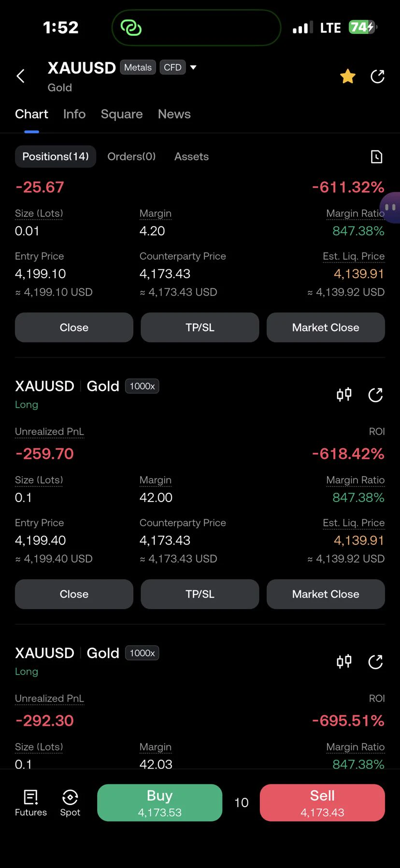
Task: Tap TP/SL on the 0.01-lot position
Action: pyautogui.click(x=200, y=327)
